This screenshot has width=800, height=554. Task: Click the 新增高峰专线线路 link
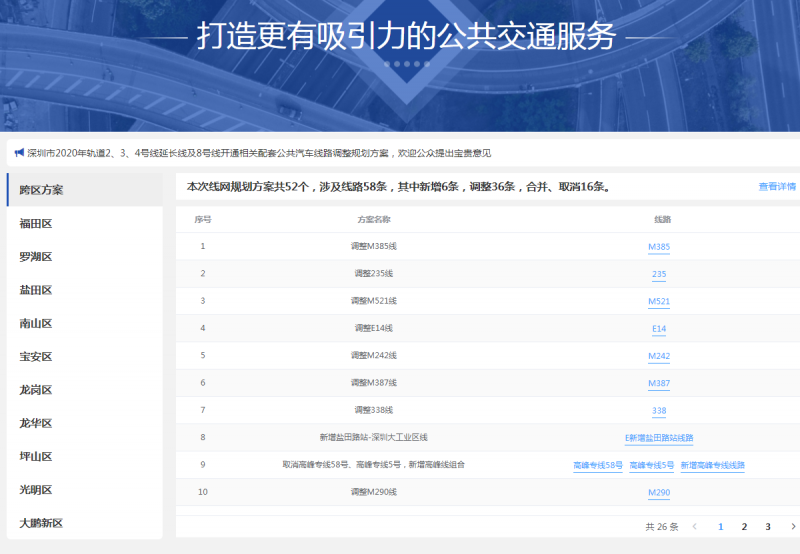point(712,466)
